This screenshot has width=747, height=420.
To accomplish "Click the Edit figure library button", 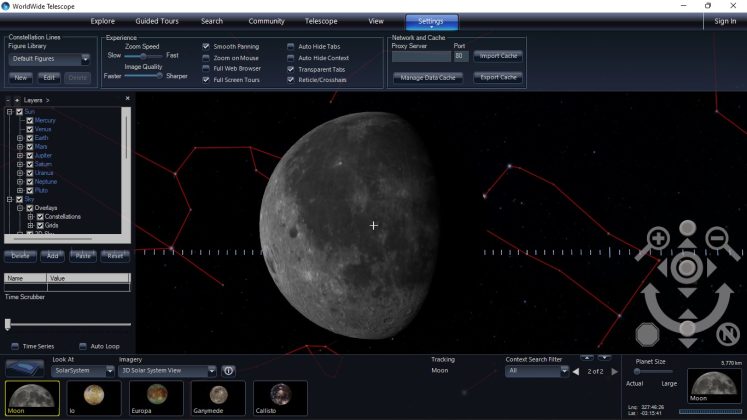I will coord(49,78).
